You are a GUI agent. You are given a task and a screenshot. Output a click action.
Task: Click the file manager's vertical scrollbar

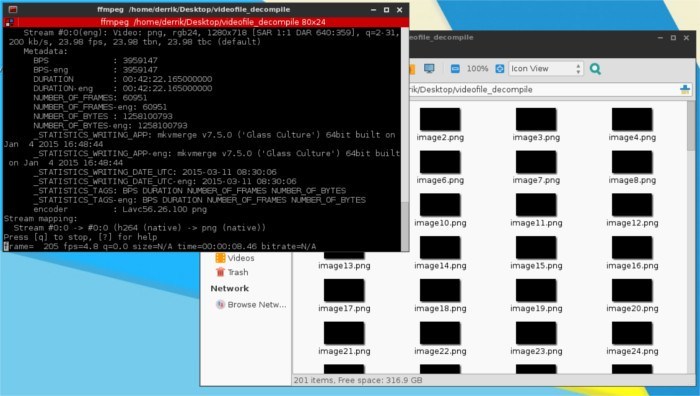click(691, 237)
